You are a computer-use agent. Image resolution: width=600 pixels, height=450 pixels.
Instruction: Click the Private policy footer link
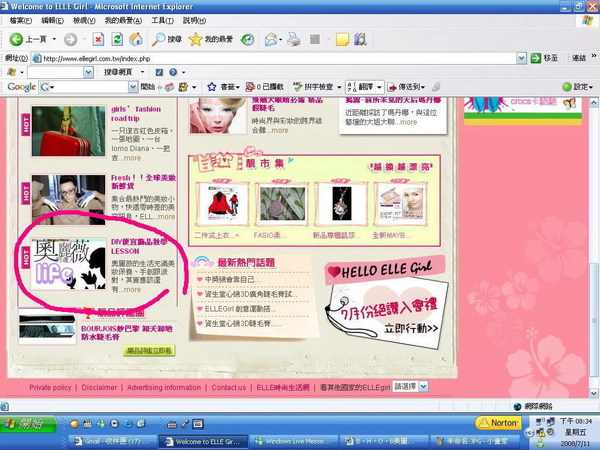50,387
